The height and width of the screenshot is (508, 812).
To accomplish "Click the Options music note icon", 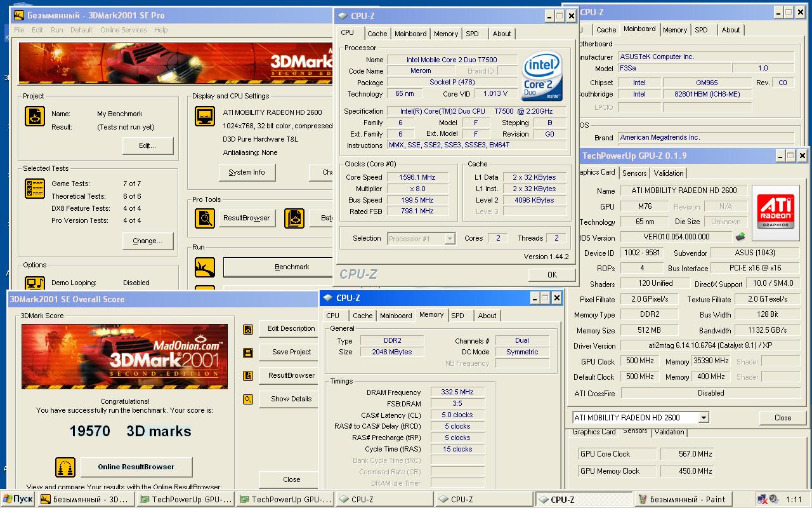I will (x=35, y=283).
